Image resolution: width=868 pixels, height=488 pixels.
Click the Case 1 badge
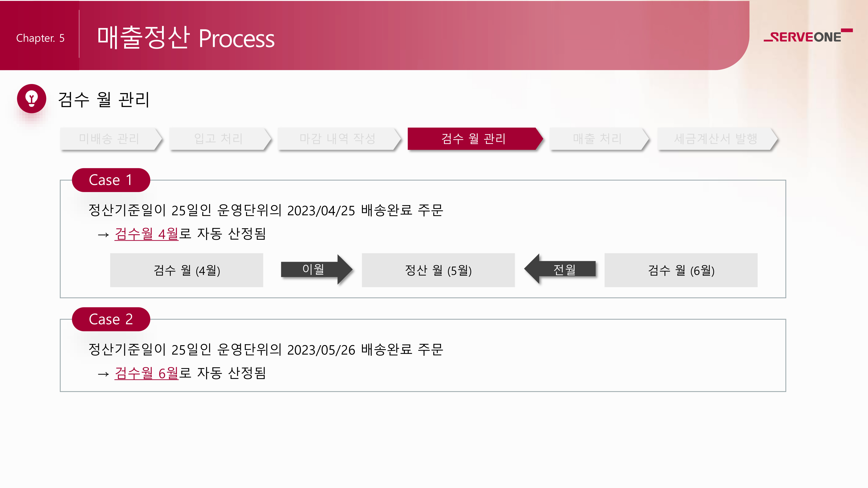pos(111,180)
